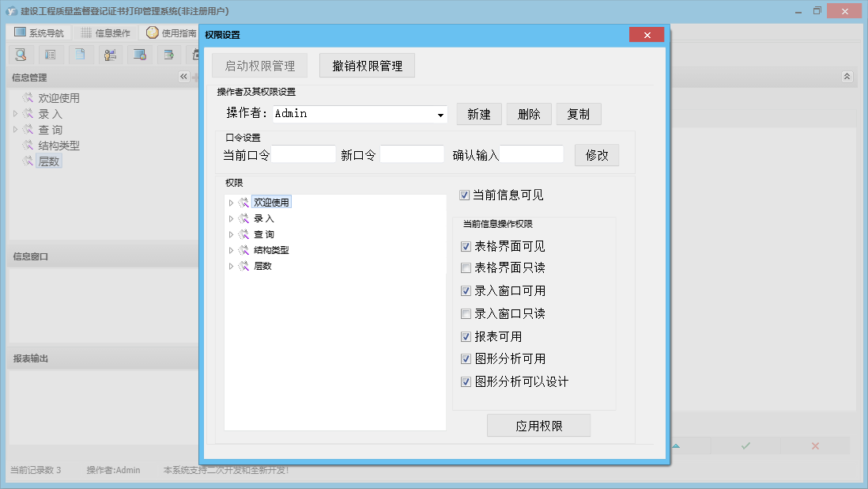The image size is (868, 489).
Task: Toggle the 报表可用 checkbox
Action: [x=466, y=337]
